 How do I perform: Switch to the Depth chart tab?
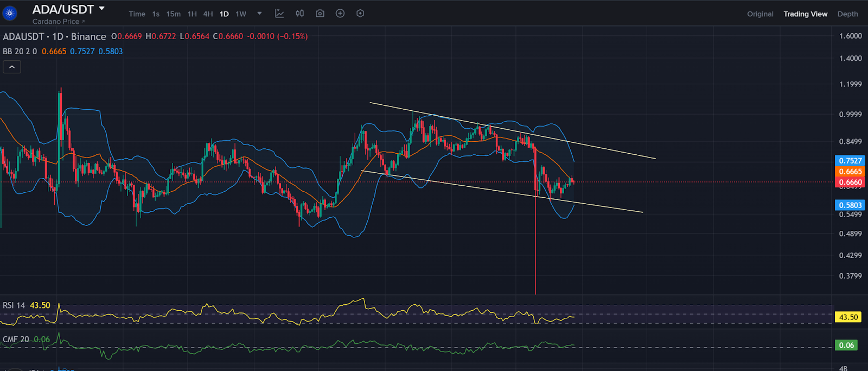[847, 14]
